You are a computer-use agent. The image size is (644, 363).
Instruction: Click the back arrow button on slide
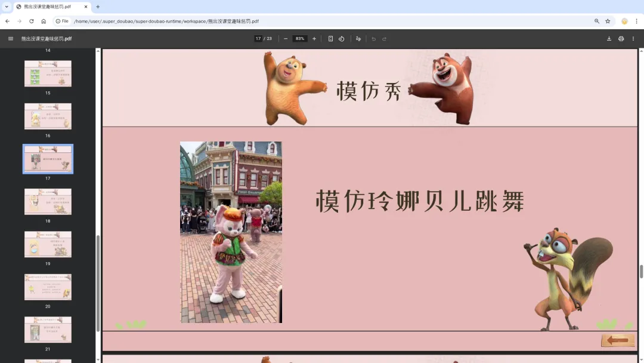[x=618, y=340]
